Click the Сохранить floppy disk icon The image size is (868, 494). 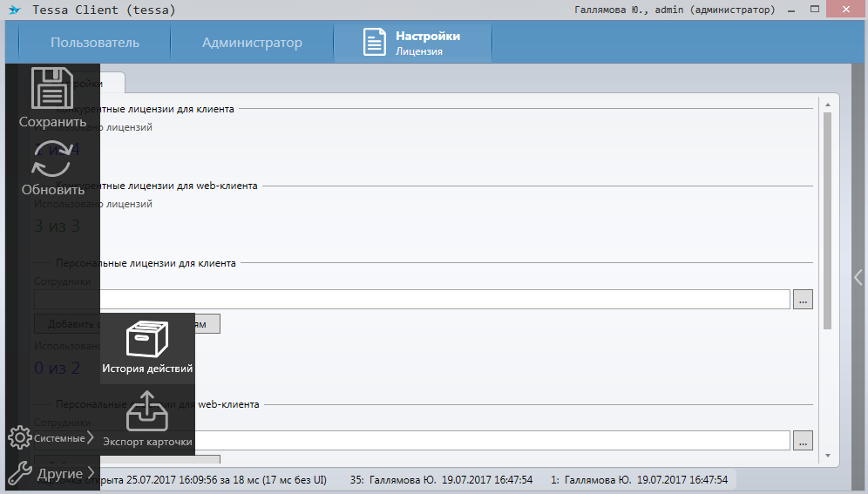[52, 89]
